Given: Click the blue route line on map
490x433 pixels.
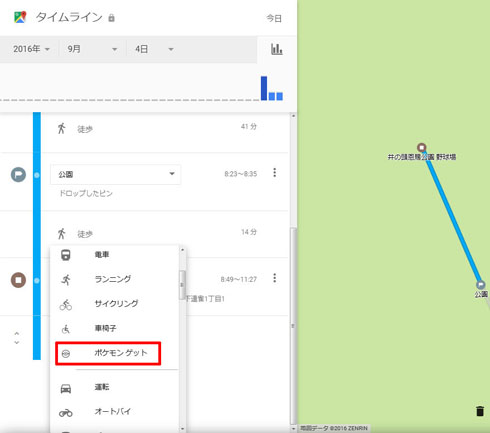Looking at the screenshot, I should click(452, 217).
